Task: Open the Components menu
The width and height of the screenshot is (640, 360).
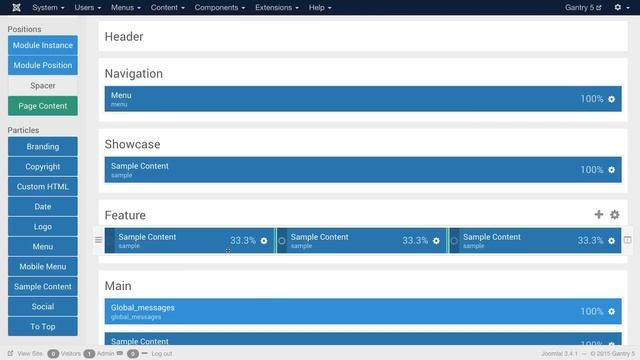Action: click(x=220, y=7)
